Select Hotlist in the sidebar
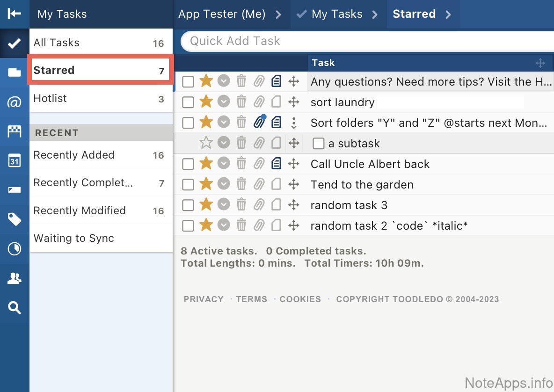This screenshot has width=554, height=392. point(50,98)
